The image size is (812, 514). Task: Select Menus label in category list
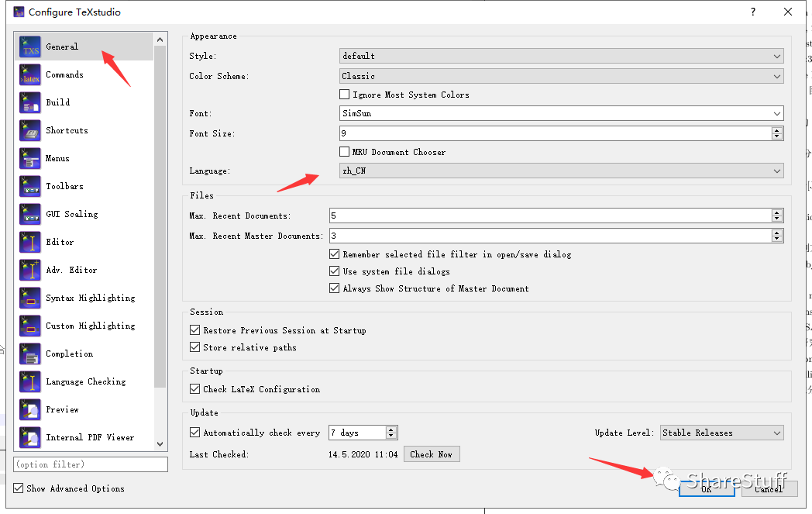pyautogui.click(x=57, y=159)
